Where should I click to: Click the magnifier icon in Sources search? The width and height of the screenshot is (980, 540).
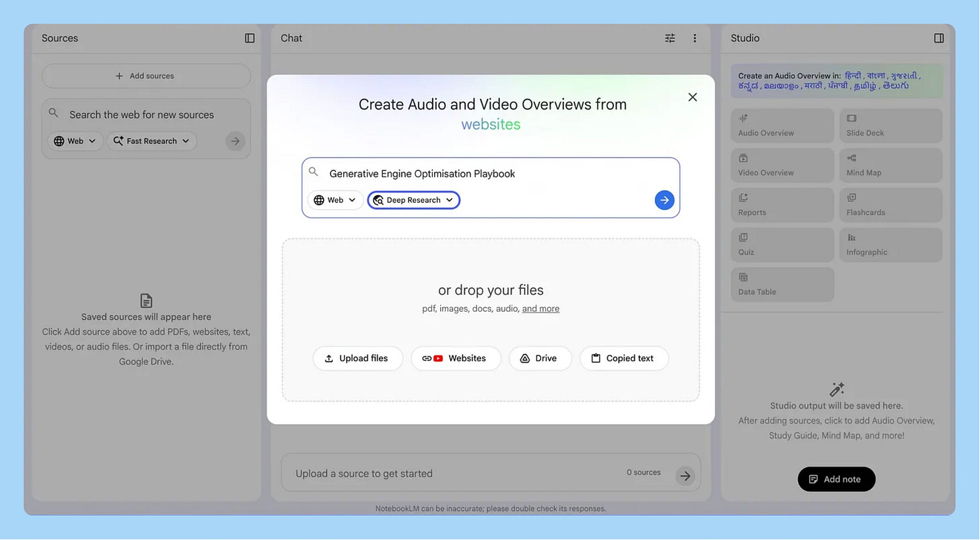pos(53,113)
